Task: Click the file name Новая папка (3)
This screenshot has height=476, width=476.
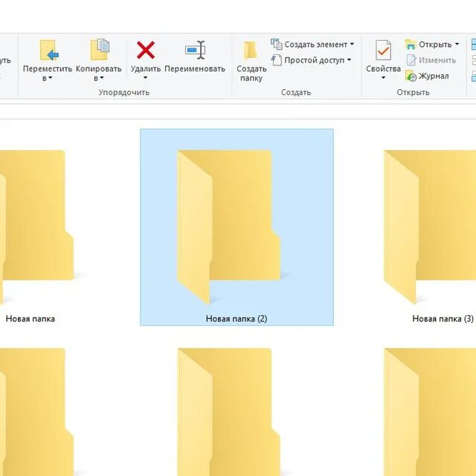Action: 443,319
